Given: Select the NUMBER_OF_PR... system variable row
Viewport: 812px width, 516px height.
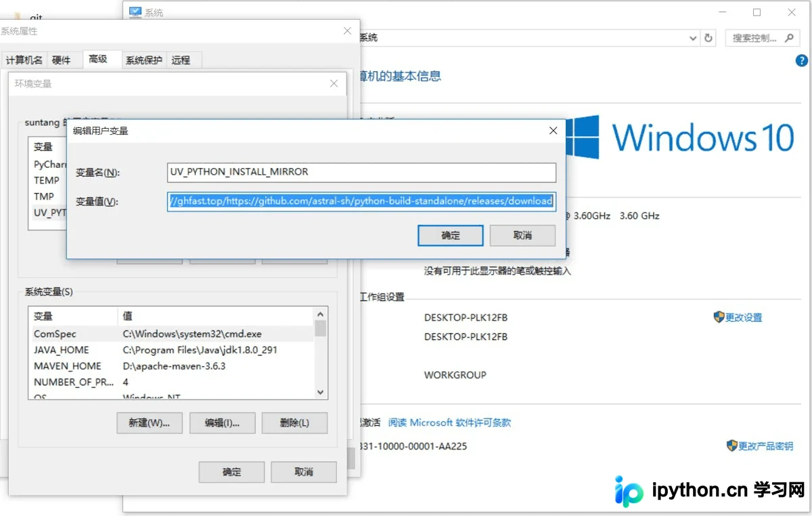Looking at the screenshot, I should click(x=172, y=382).
